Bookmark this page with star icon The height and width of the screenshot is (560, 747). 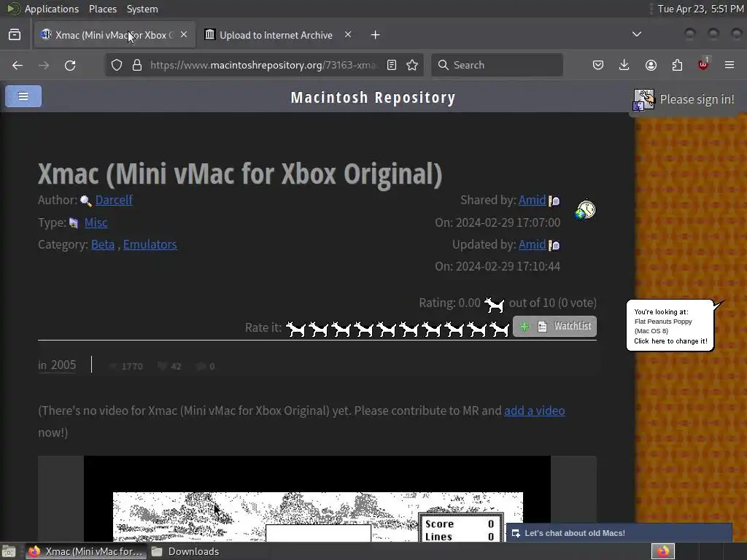tap(412, 65)
